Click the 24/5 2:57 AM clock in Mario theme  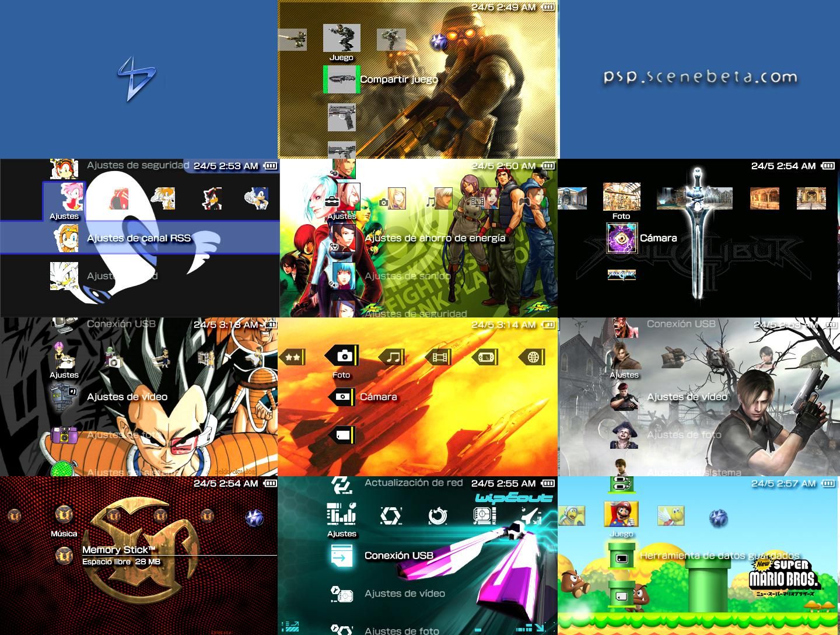tap(783, 483)
